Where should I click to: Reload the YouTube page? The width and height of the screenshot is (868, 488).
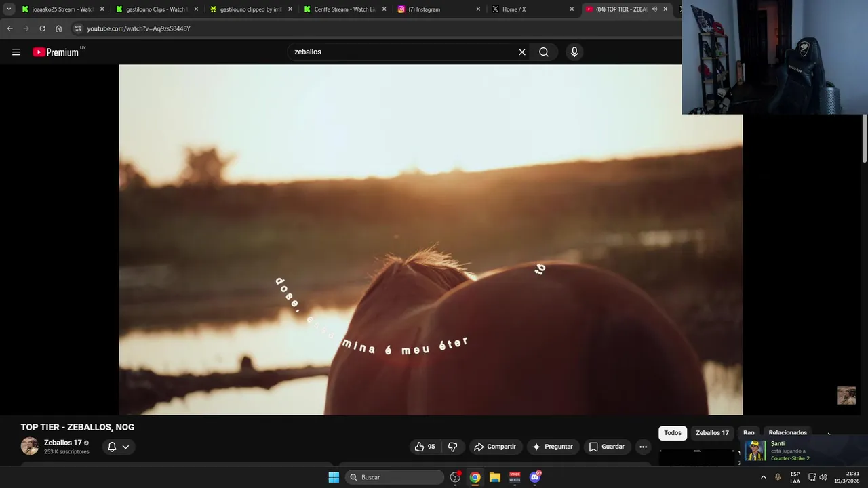[42, 28]
